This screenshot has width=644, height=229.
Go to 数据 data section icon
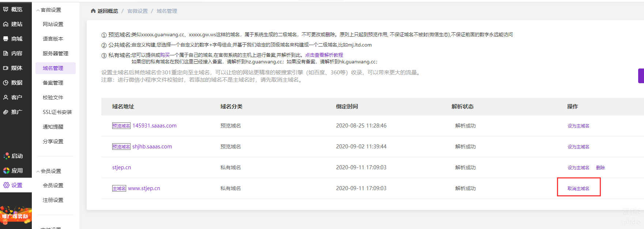point(6,83)
